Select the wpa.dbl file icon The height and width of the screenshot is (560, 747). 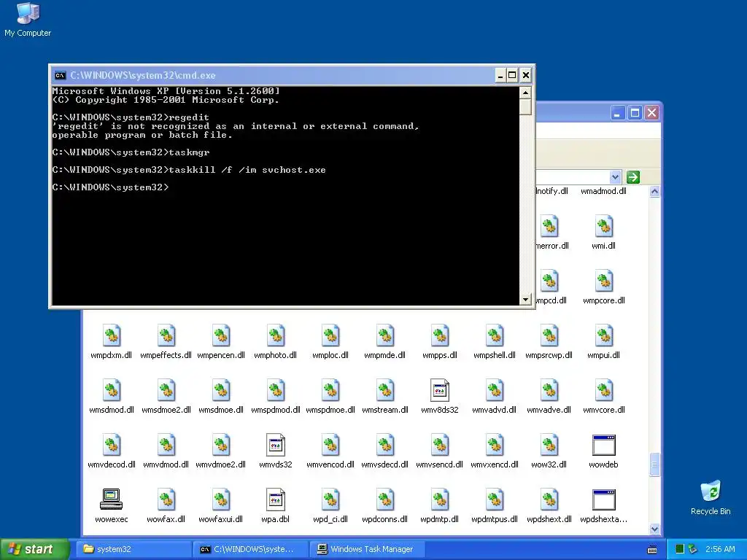(x=275, y=499)
